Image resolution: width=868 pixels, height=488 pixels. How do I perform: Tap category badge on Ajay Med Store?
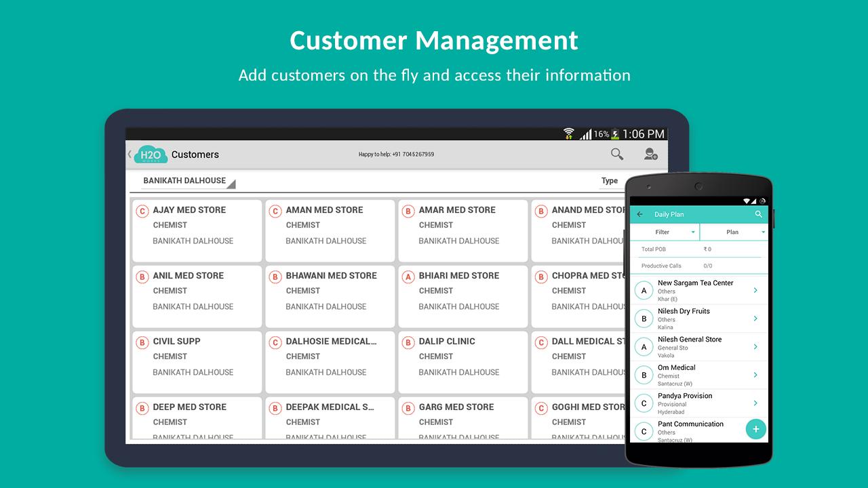click(x=142, y=211)
